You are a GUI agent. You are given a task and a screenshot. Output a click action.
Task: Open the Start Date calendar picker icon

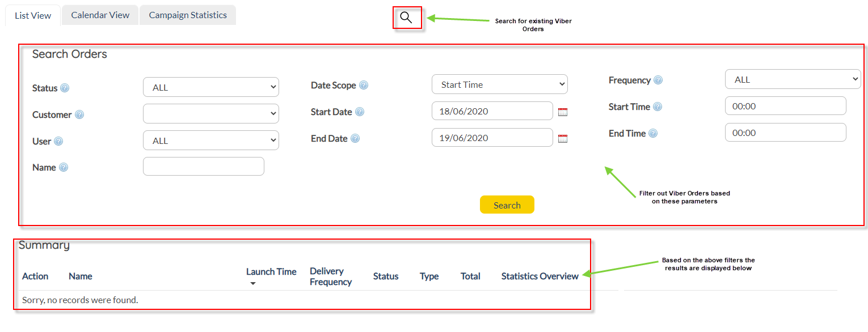(563, 112)
